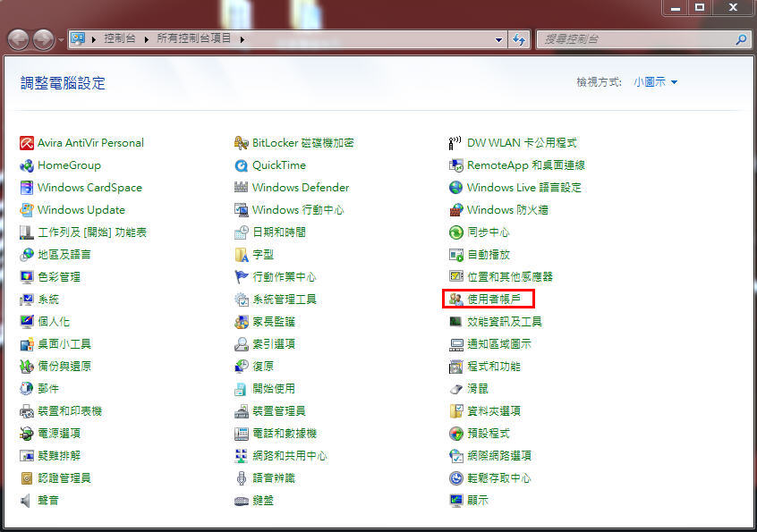This screenshot has height=532, width=757.
Task: Expand the address bar history dropdown arrow
Action: pos(499,40)
